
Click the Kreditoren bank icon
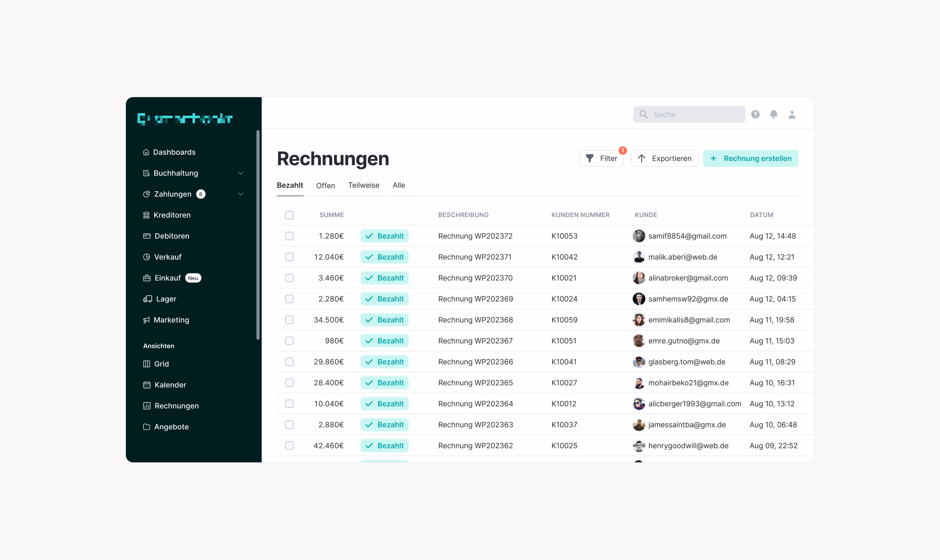point(146,215)
